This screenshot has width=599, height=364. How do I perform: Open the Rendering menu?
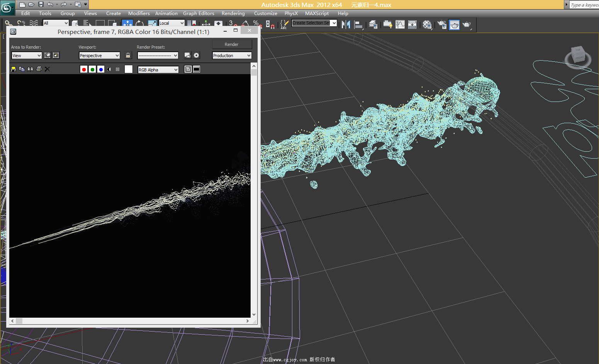click(233, 14)
